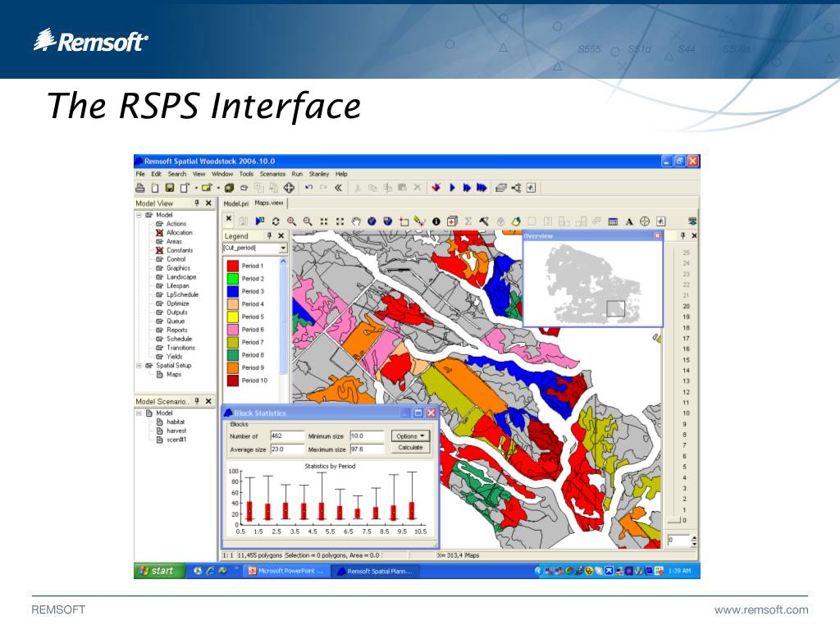Click the four-way crosshair target icon
Viewport: 840px width, 630px height.
(x=289, y=188)
